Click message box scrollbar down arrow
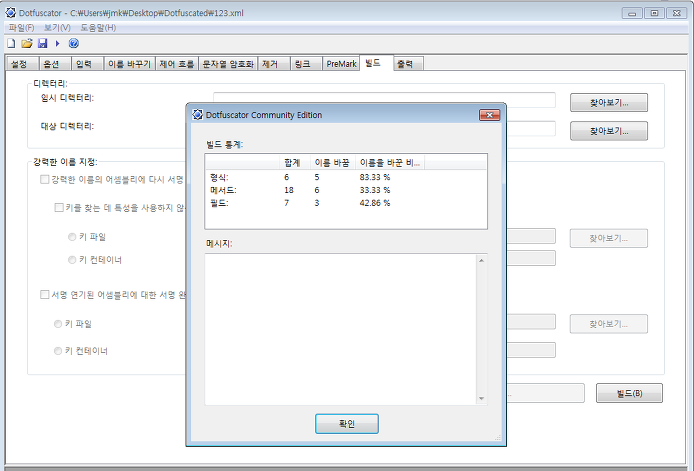This screenshot has height=471, width=694. point(482,399)
